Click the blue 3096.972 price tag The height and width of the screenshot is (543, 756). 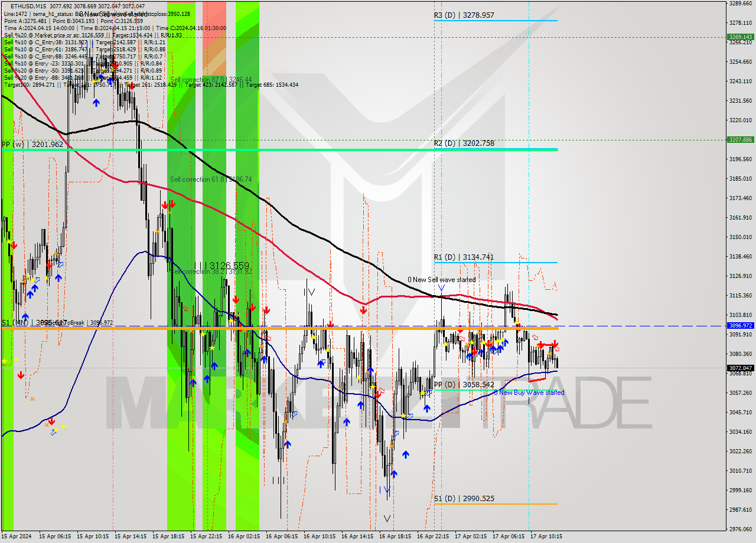click(739, 326)
